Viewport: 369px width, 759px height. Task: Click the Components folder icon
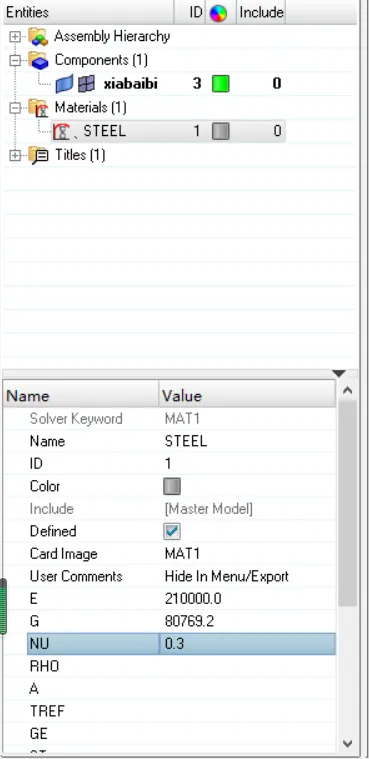(38, 61)
